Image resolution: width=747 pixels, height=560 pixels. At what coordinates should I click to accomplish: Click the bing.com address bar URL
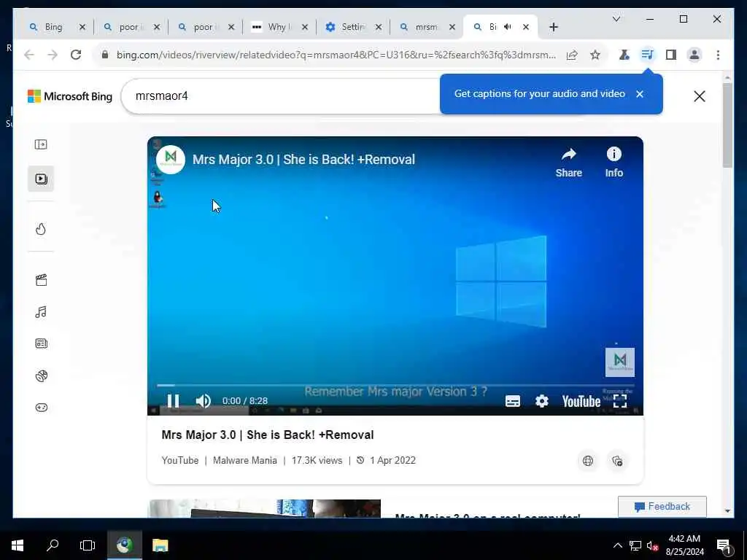point(336,55)
